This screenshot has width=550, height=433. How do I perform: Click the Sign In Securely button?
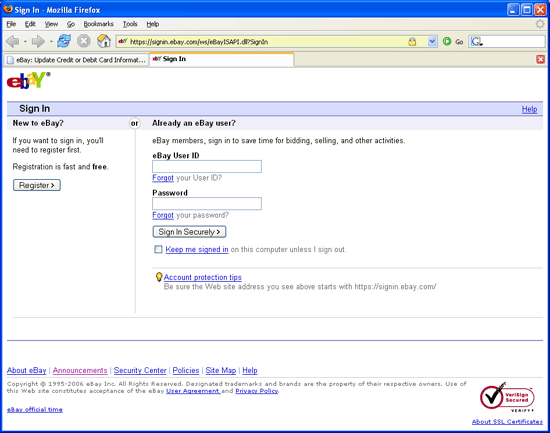[x=189, y=232]
